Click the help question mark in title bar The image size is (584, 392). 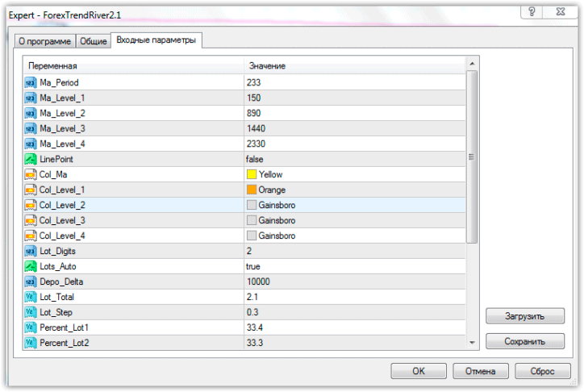pyautogui.click(x=532, y=11)
